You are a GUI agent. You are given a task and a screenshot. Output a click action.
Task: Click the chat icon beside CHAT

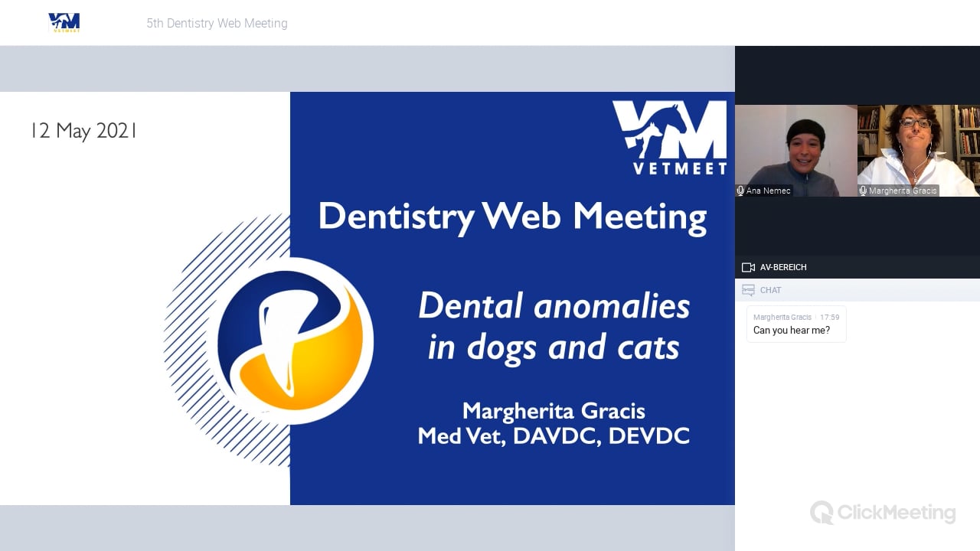click(x=749, y=290)
